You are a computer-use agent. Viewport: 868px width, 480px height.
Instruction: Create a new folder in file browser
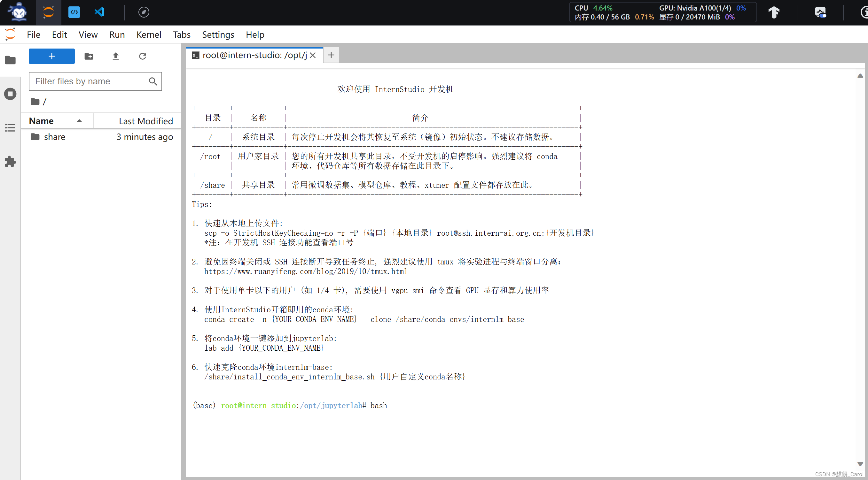(x=89, y=56)
